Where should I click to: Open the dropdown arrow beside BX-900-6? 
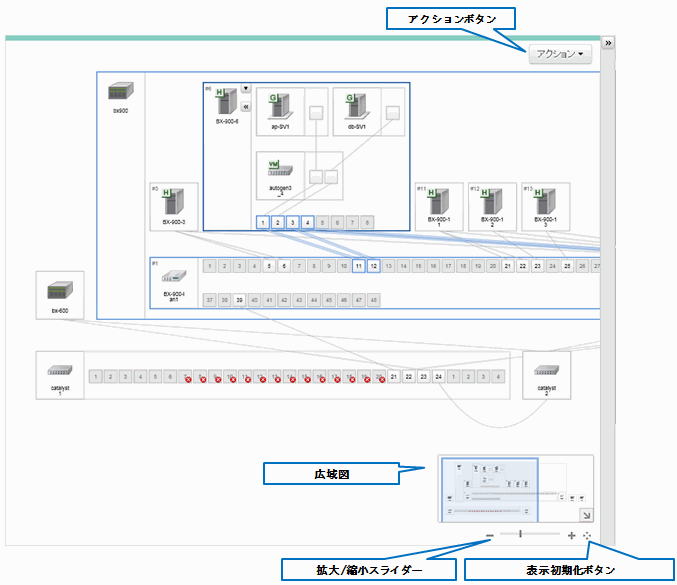click(x=246, y=89)
